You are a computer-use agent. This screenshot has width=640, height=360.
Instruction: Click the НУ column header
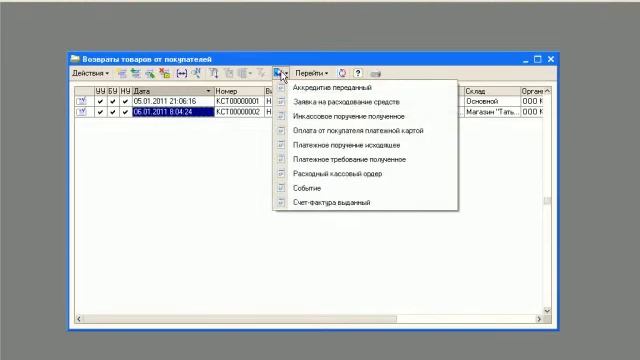[125, 91]
